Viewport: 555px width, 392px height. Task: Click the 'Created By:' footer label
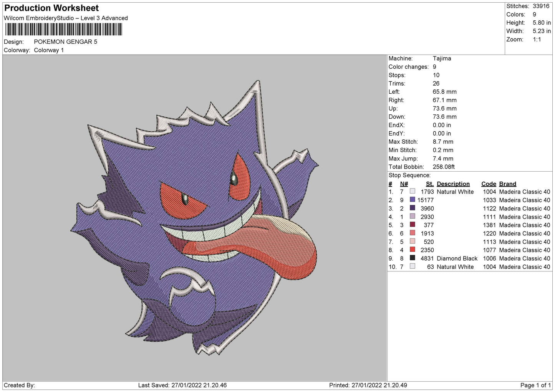(x=19, y=385)
